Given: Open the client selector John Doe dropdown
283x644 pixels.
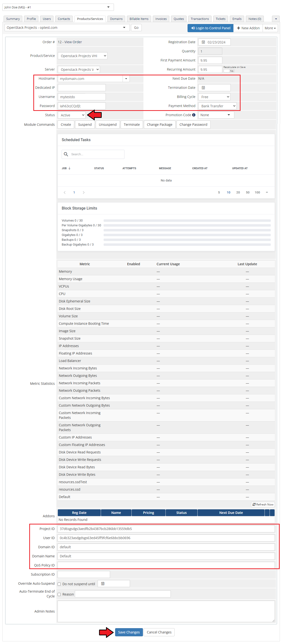Looking at the screenshot, I should (58, 7).
